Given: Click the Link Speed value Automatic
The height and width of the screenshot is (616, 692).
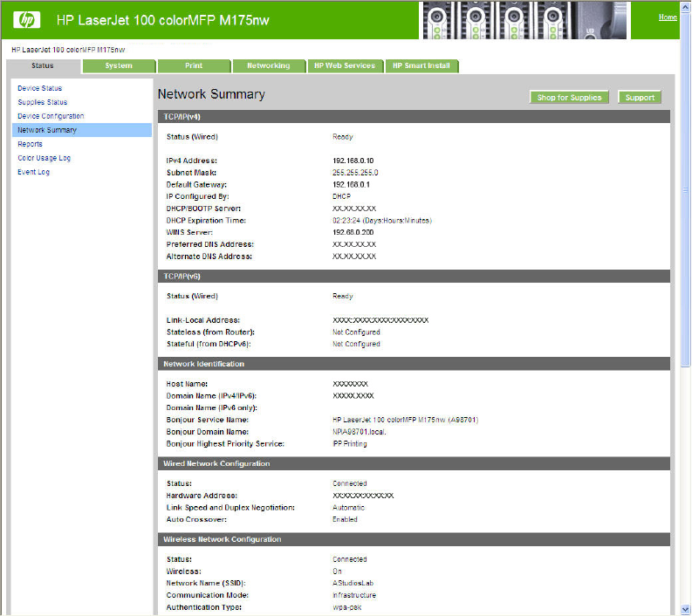Looking at the screenshot, I should pyautogui.click(x=349, y=508).
